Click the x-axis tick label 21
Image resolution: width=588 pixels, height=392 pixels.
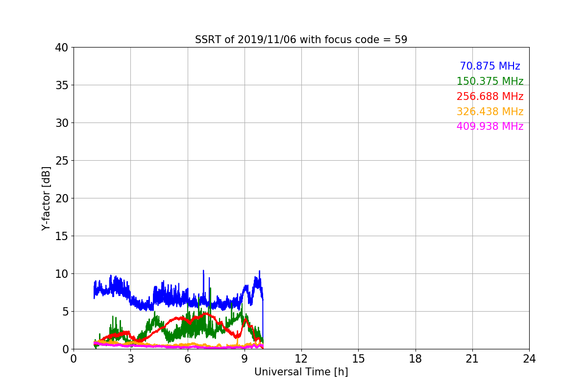coord(472,359)
